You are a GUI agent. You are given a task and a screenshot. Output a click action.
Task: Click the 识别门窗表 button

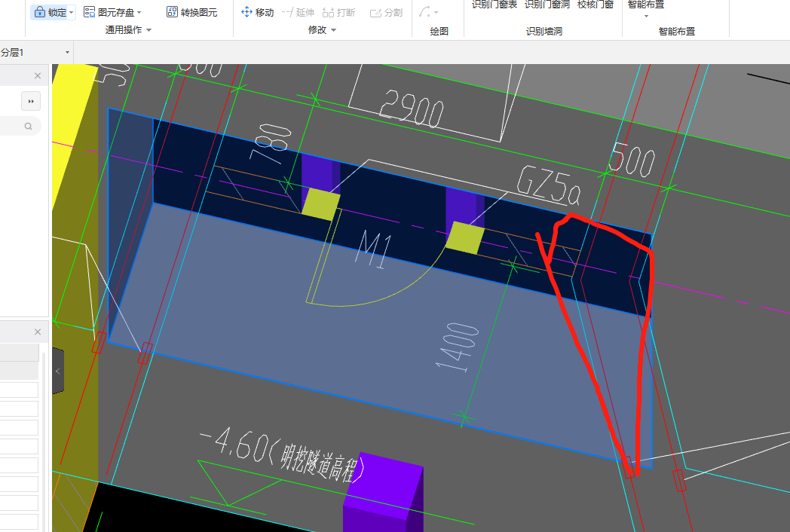pos(495,5)
